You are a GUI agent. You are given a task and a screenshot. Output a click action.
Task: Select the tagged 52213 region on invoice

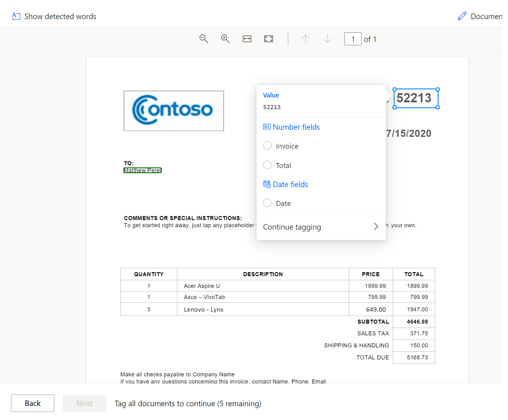tap(416, 98)
